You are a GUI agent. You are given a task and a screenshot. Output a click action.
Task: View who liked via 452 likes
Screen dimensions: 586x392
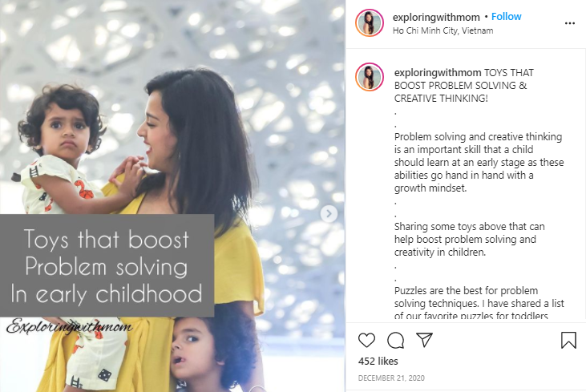point(378,361)
